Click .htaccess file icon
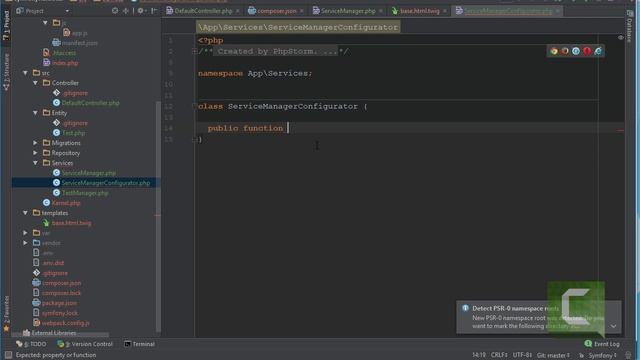The width and height of the screenshot is (640, 360). 46,53
